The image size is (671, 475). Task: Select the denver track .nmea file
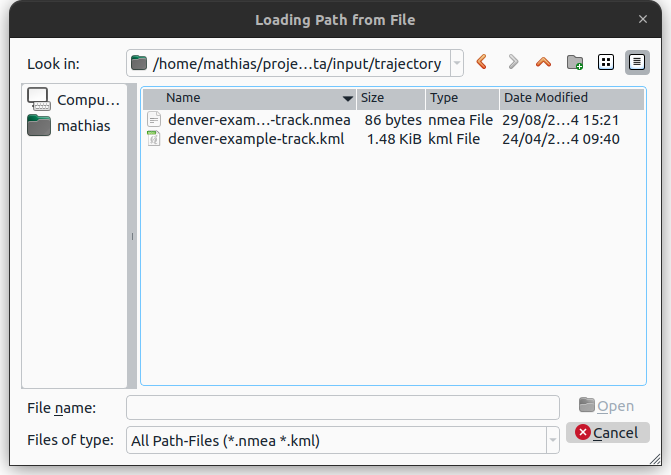[258, 119]
